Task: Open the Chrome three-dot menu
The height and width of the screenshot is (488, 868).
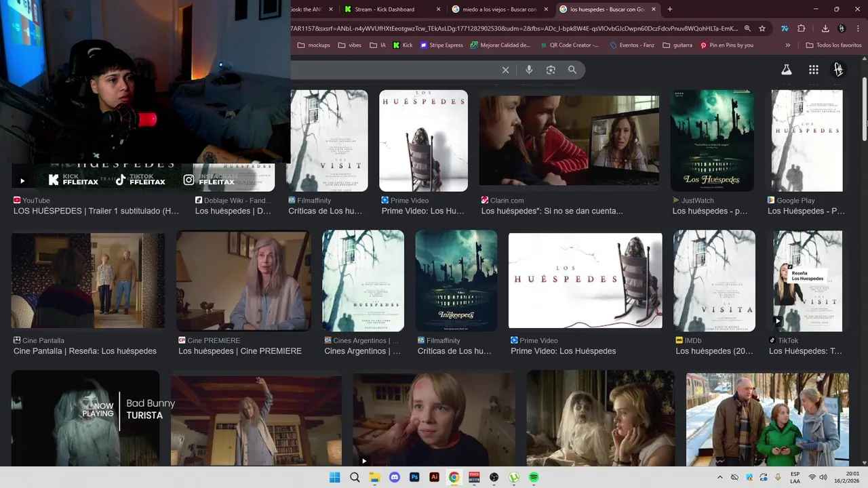Action: 858,28
